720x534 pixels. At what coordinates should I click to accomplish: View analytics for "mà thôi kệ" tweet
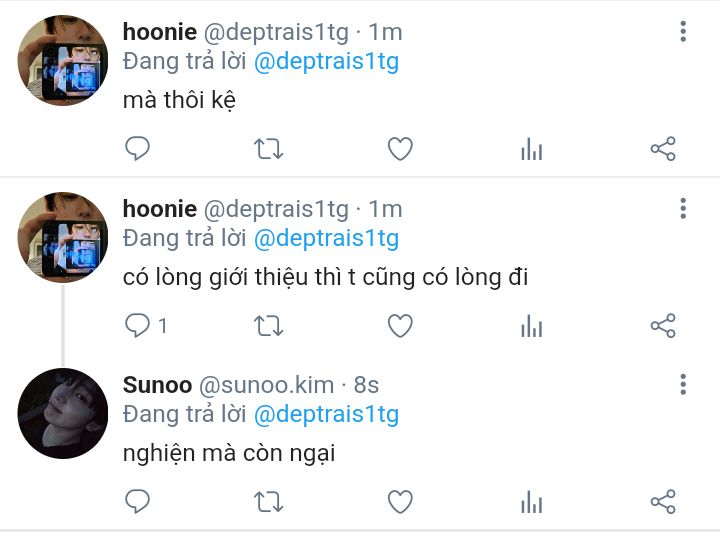(x=532, y=149)
